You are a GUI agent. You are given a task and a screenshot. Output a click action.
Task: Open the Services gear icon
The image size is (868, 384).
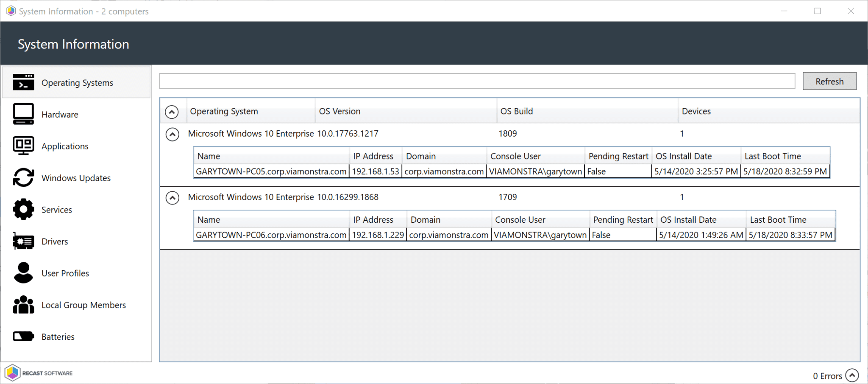coord(23,210)
